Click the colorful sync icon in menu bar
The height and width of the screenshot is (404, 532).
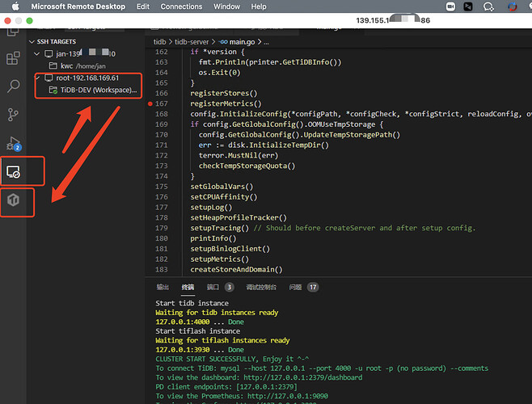click(513, 6)
